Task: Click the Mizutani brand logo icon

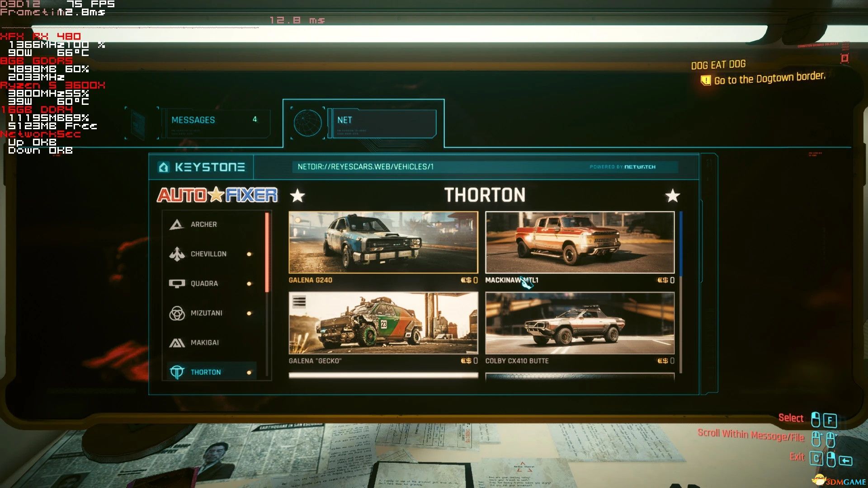Action: click(x=177, y=313)
